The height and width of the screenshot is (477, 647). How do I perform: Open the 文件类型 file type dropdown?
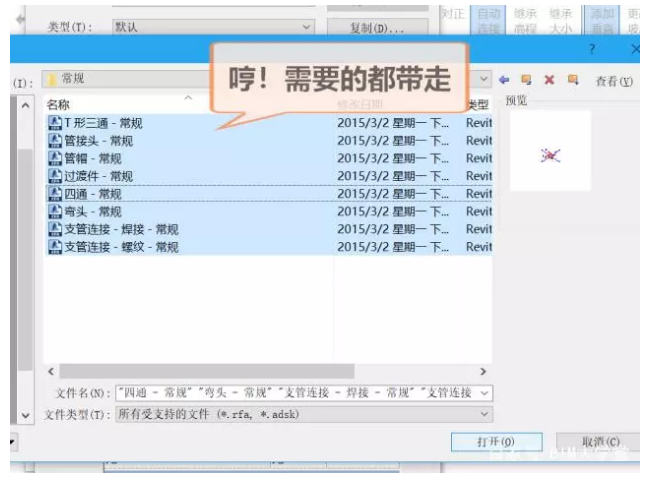485,414
